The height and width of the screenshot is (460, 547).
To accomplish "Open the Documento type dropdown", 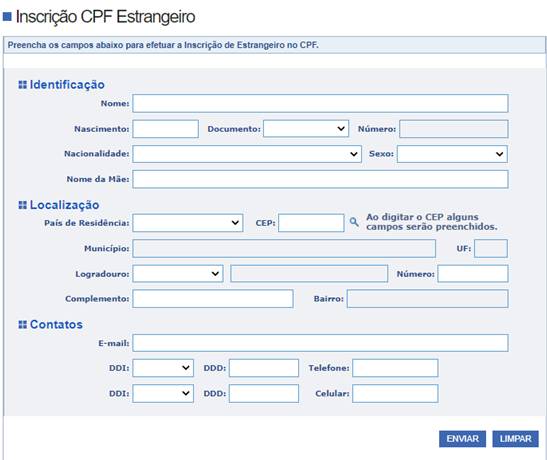I will [x=306, y=129].
